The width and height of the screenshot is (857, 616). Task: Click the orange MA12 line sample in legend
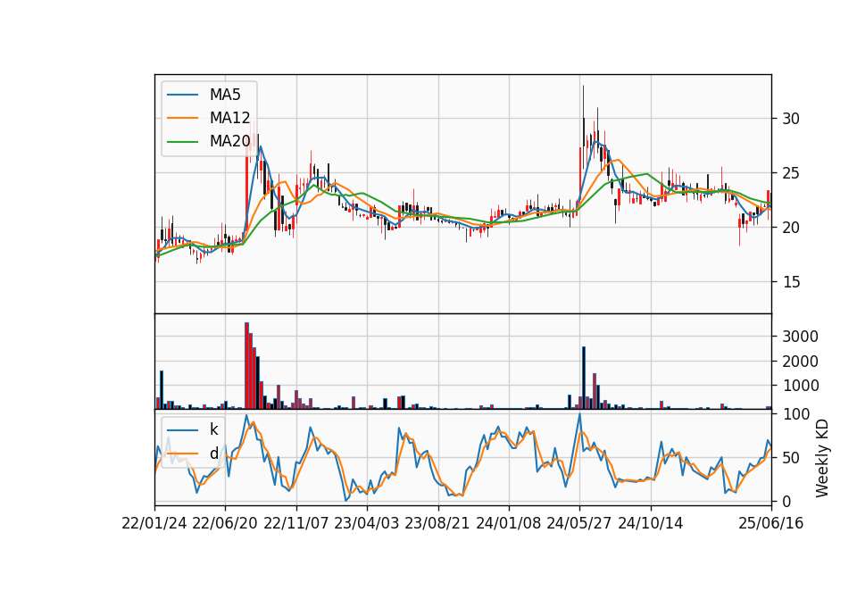182,118
